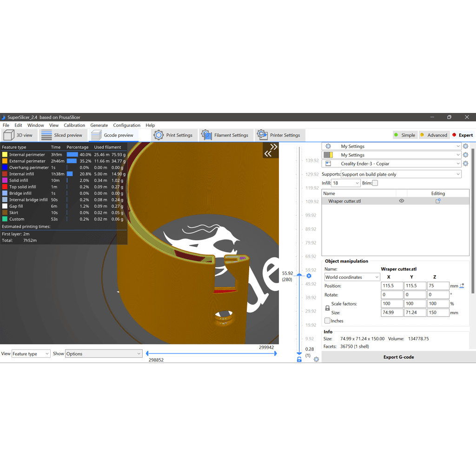Click the horizontal slider left thumb
This screenshot has height=476, width=476.
(x=147, y=353)
